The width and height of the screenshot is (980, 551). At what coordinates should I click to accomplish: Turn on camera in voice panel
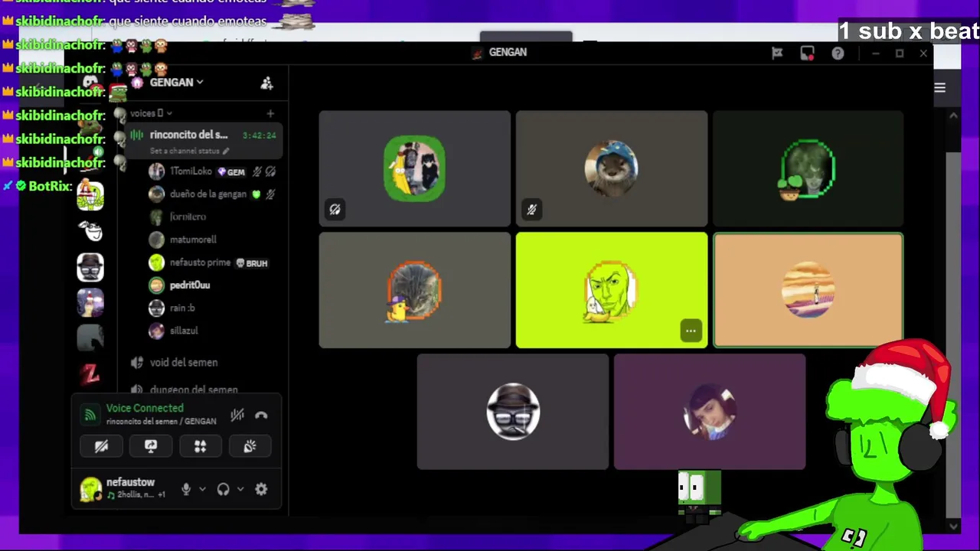coord(101,446)
